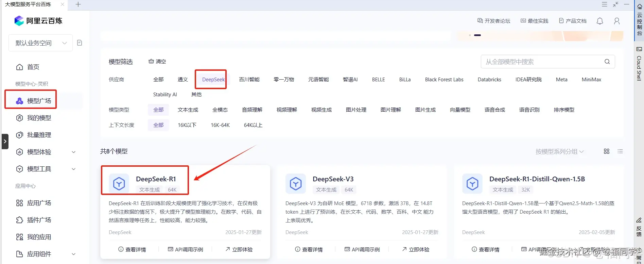Click the active banner carousel indicator dash
Image resolution: width=644 pixels, height=264 pixels.
coord(477,35)
